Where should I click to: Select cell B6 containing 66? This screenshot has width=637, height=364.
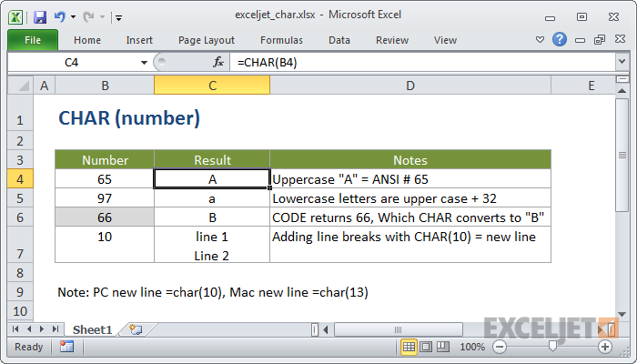(x=105, y=217)
